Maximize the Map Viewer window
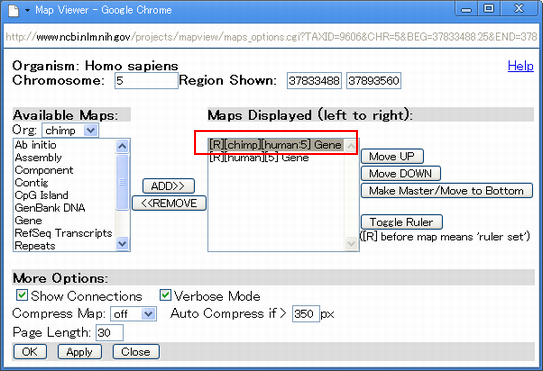 pos(489,9)
